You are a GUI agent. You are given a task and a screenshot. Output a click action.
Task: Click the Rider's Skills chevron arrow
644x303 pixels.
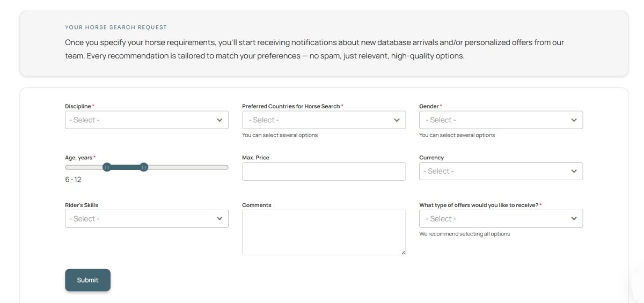coord(219,219)
